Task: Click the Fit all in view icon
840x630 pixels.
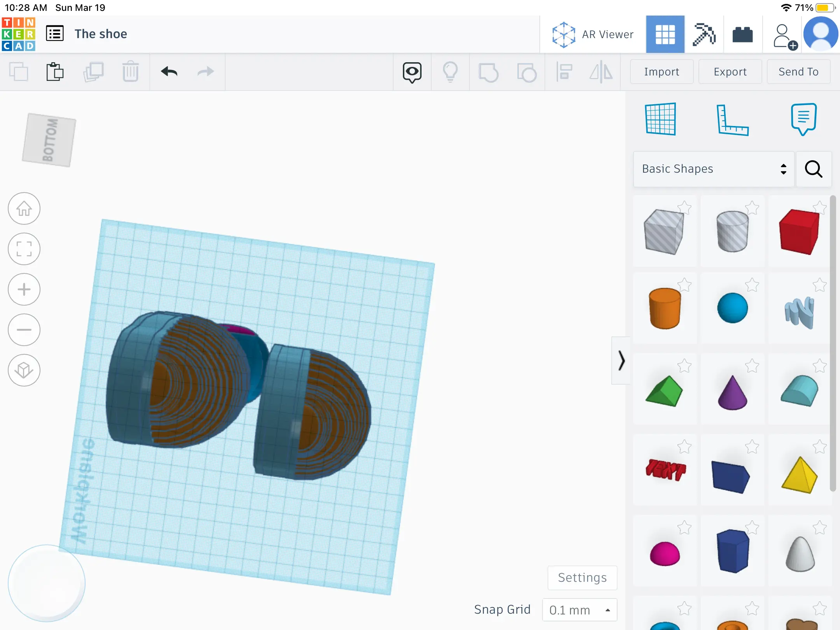Action: pyautogui.click(x=24, y=249)
